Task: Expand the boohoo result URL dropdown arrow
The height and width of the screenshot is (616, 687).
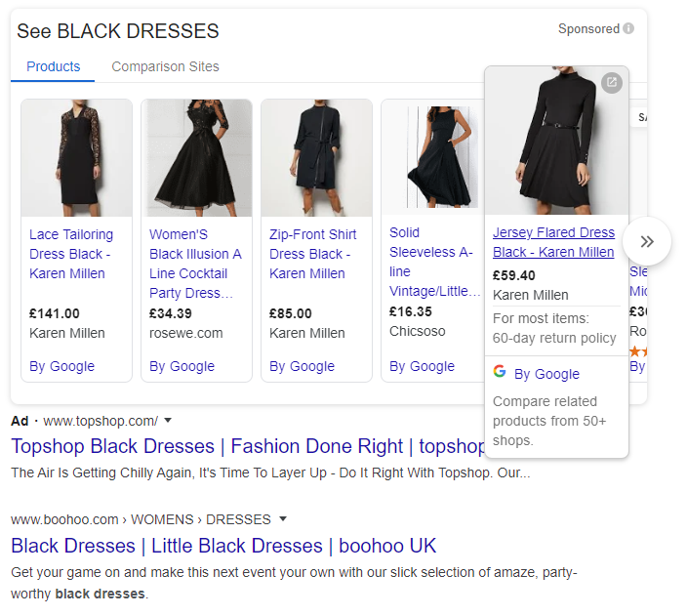Action: 283,518
